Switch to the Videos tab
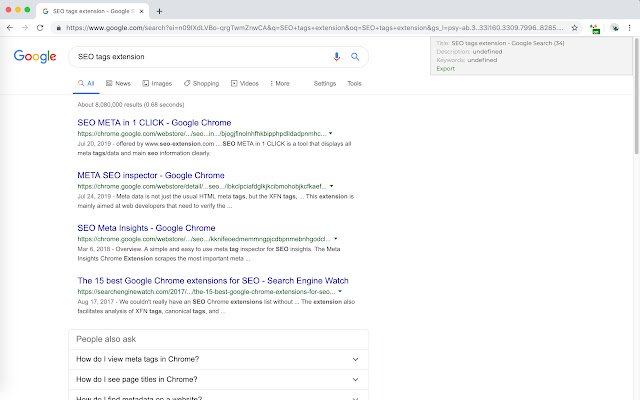This screenshot has width=640, height=400. point(244,84)
